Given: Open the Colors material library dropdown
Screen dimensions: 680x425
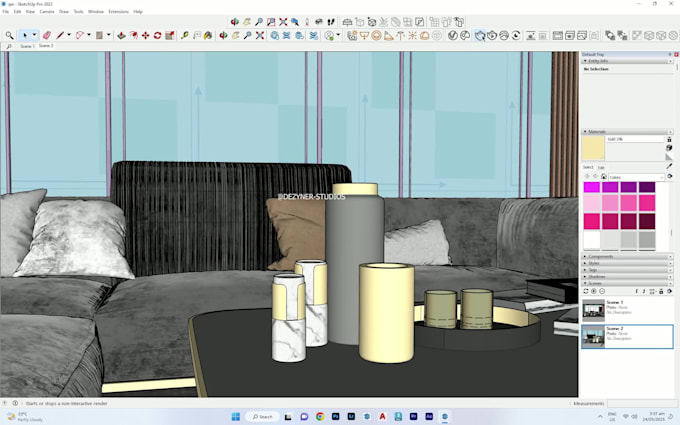Looking at the screenshot, I should [636, 177].
